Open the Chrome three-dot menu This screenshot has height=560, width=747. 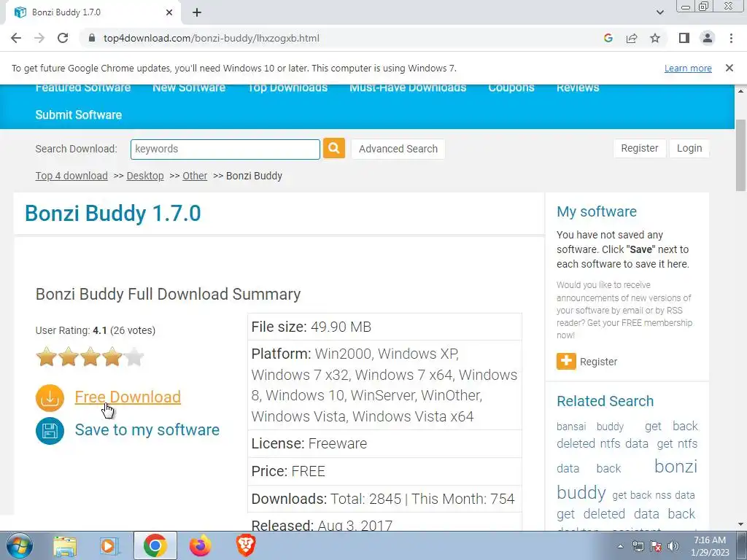click(x=731, y=38)
